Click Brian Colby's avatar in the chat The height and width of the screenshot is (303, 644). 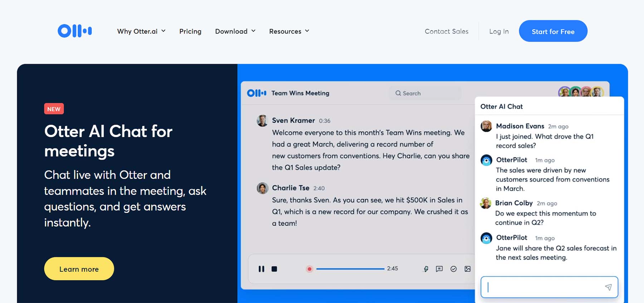point(486,203)
